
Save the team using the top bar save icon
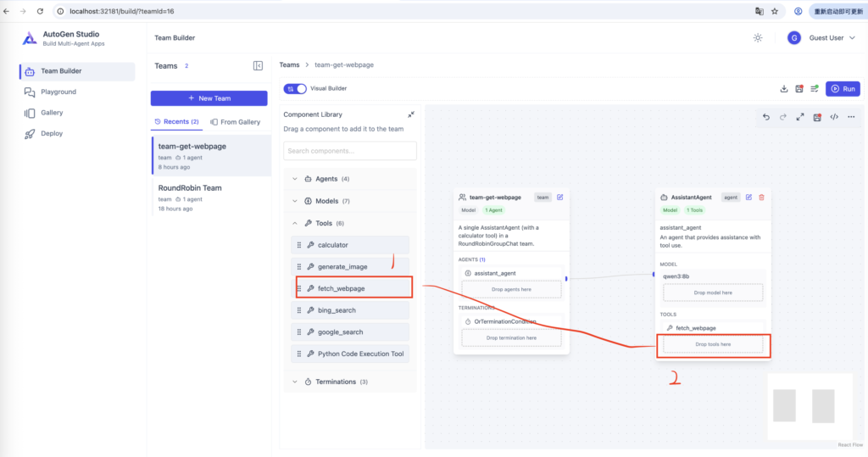[x=799, y=89]
